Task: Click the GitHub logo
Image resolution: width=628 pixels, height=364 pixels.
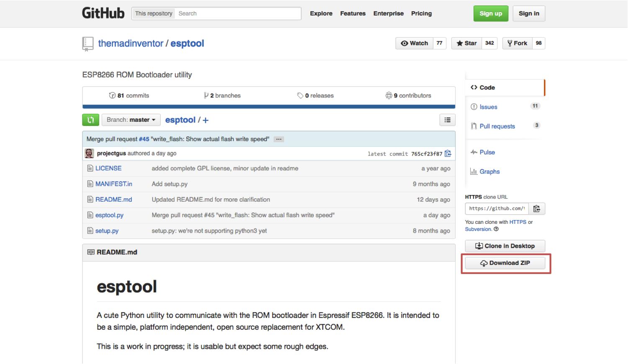Action: (x=103, y=13)
